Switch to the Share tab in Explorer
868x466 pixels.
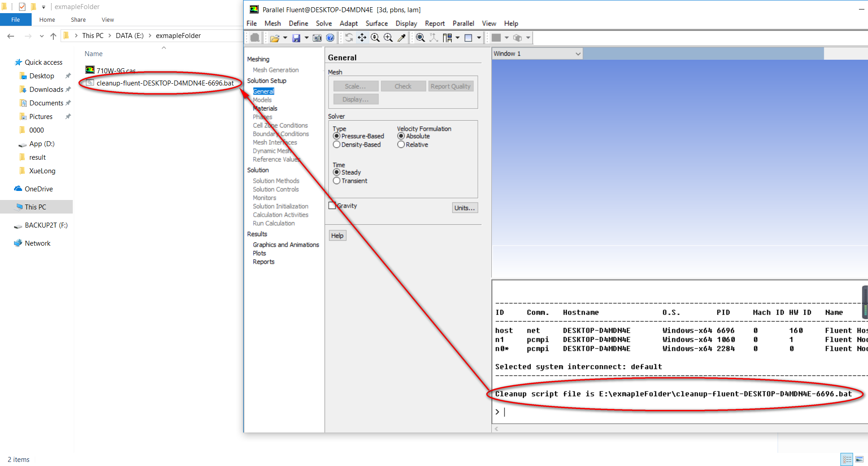78,19
